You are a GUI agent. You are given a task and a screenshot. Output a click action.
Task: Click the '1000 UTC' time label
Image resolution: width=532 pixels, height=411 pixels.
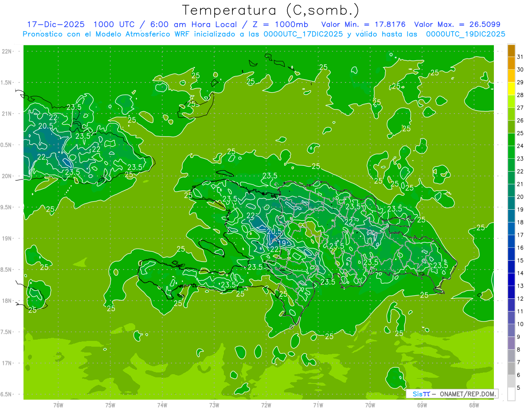pos(114,24)
